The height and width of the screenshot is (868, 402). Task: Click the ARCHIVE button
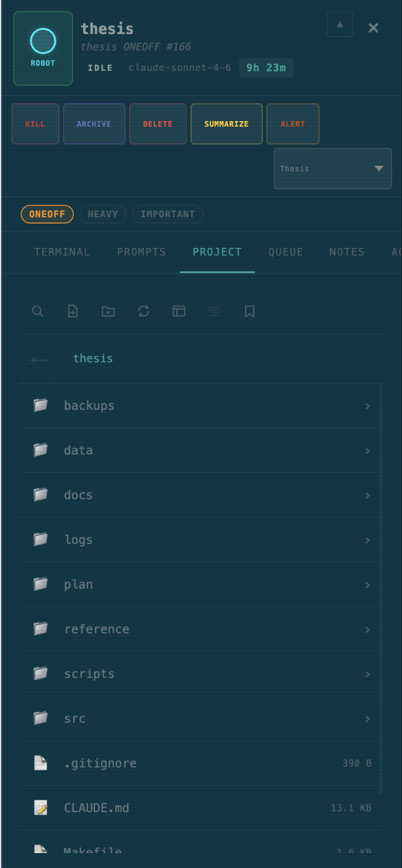pos(94,124)
